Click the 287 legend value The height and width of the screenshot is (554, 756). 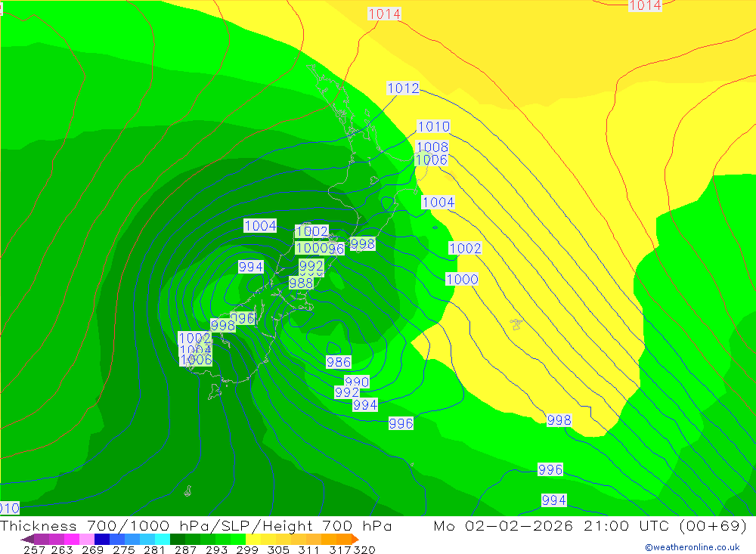[185, 549]
